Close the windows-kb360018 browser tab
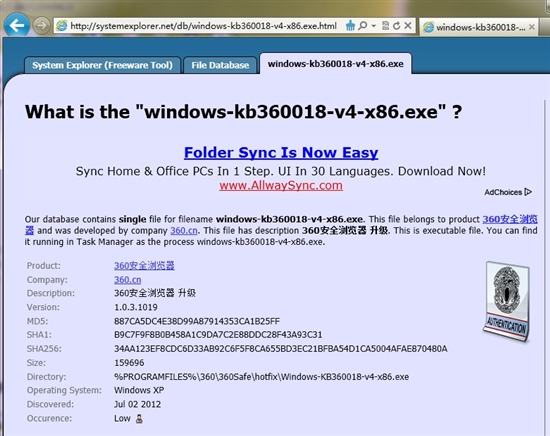The image size is (550, 436). pos(532,27)
